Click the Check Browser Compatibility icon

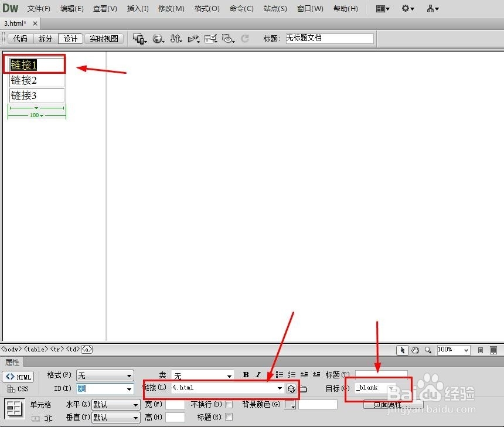tap(209, 39)
